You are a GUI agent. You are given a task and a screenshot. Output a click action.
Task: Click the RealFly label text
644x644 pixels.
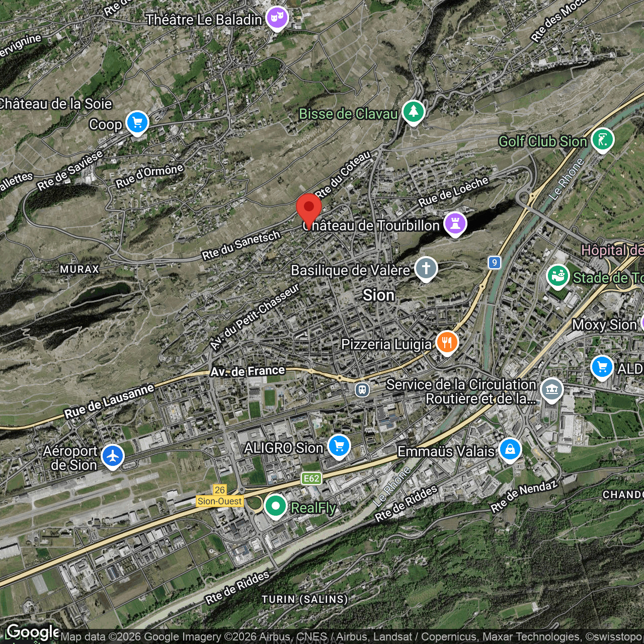pyautogui.click(x=313, y=508)
